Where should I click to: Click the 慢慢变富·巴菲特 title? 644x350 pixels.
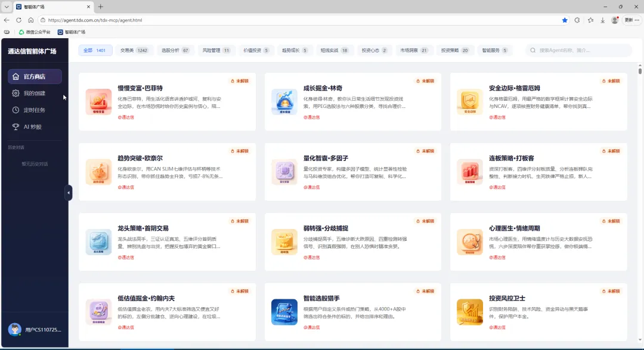(140, 88)
